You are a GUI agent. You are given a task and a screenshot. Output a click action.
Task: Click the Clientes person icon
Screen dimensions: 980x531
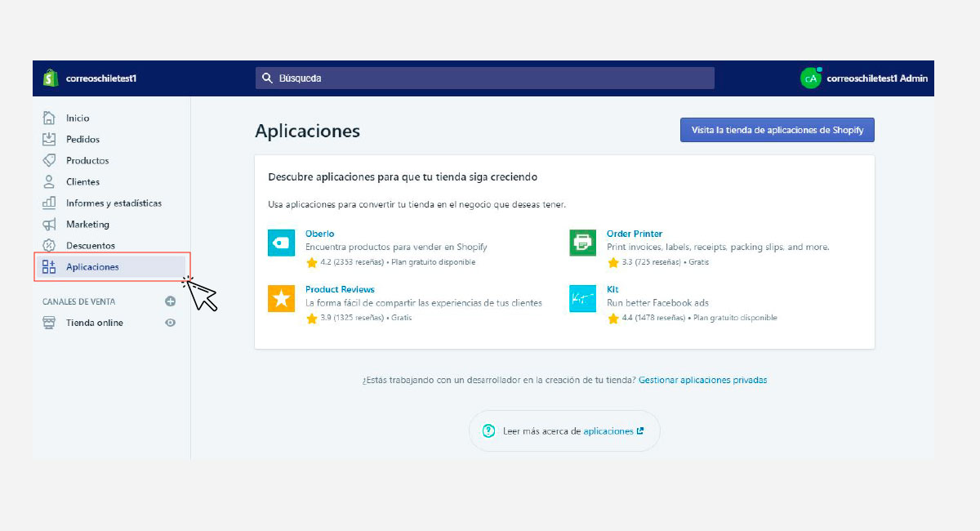49,181
